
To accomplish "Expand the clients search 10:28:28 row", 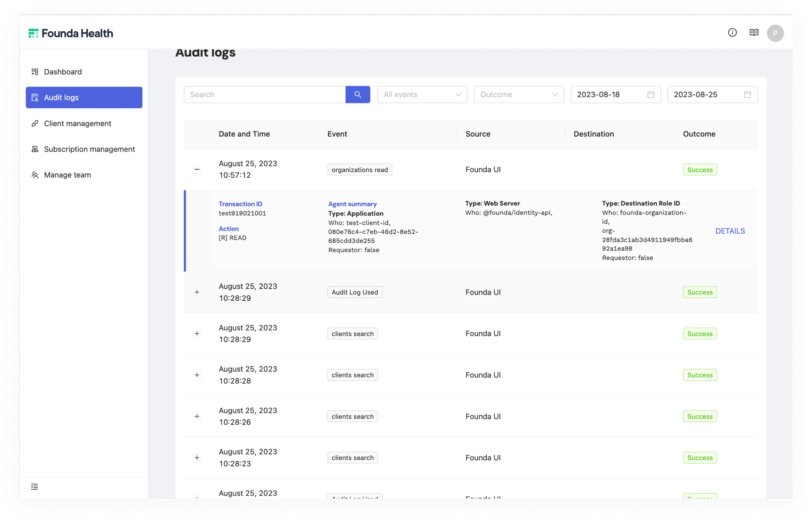I will (197, 375).
